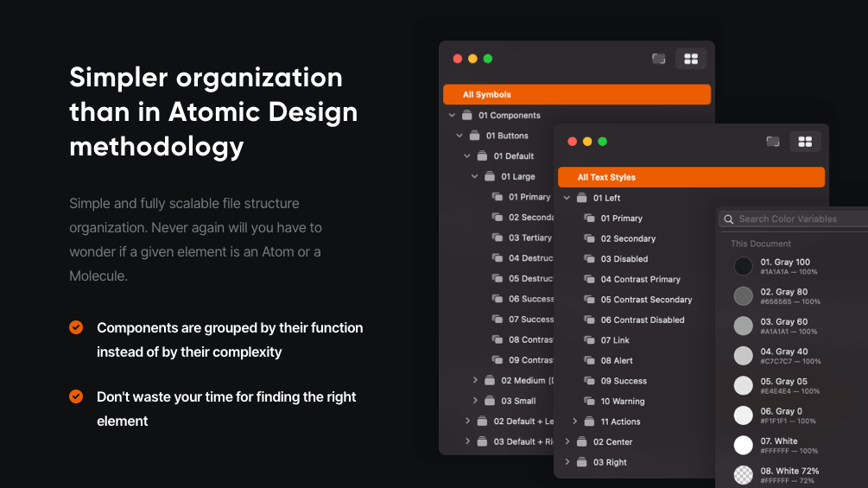The height and width of the screenshot is (488, 868).
Task: Click the 07 Link group icon
Action: (x=590, y=339)
